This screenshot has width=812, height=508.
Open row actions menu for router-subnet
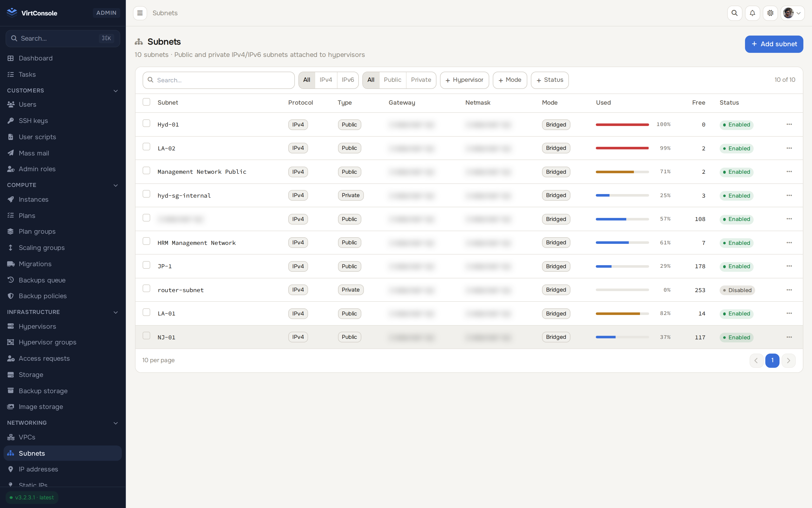click(x=789, y=290)
